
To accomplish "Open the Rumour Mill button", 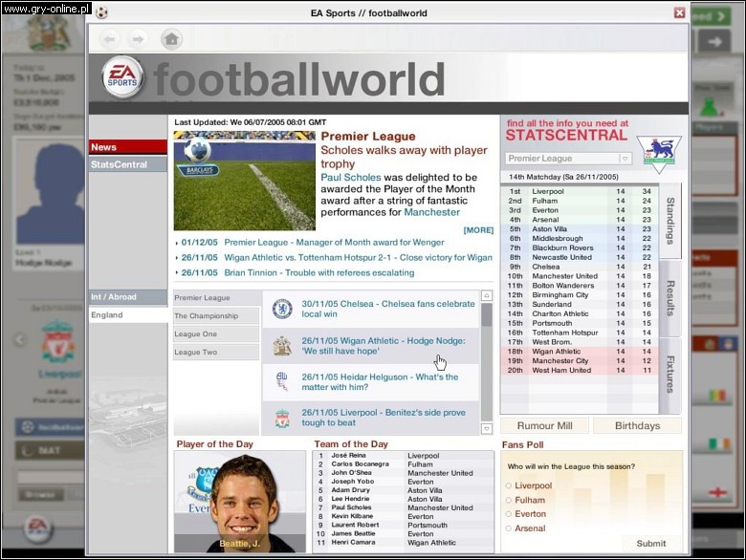I will (545, 425).
